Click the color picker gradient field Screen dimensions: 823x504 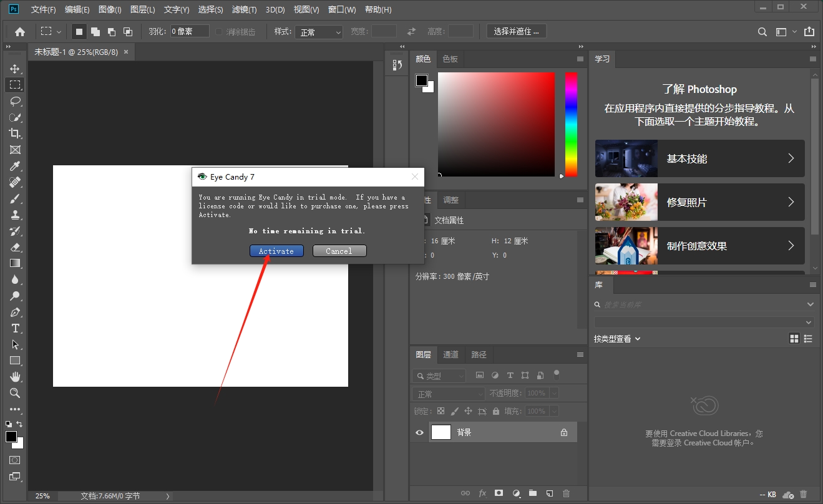(496, 124)
